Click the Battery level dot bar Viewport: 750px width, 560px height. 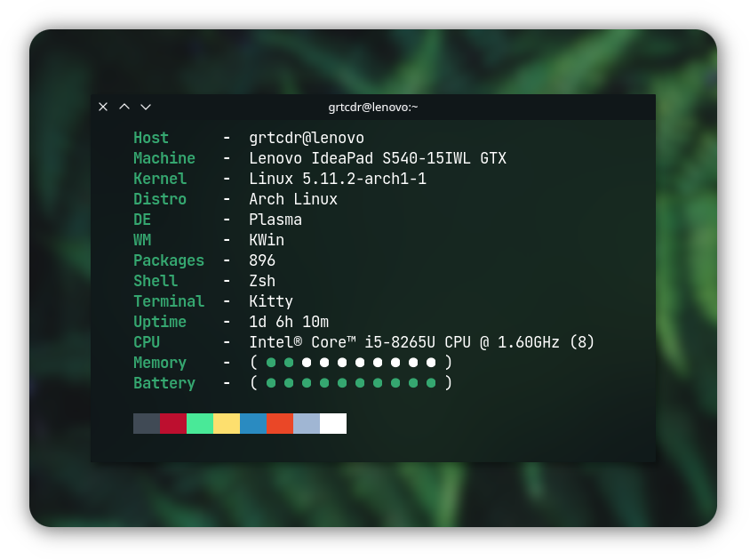tap(351, 383)
